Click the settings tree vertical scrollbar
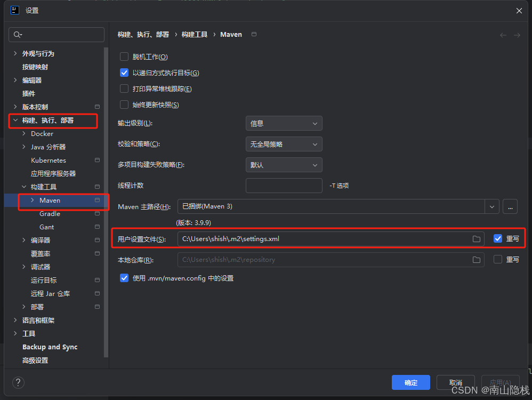Viewport: 532px width, 400px height. pyautogui.click(x=106, y=202)
